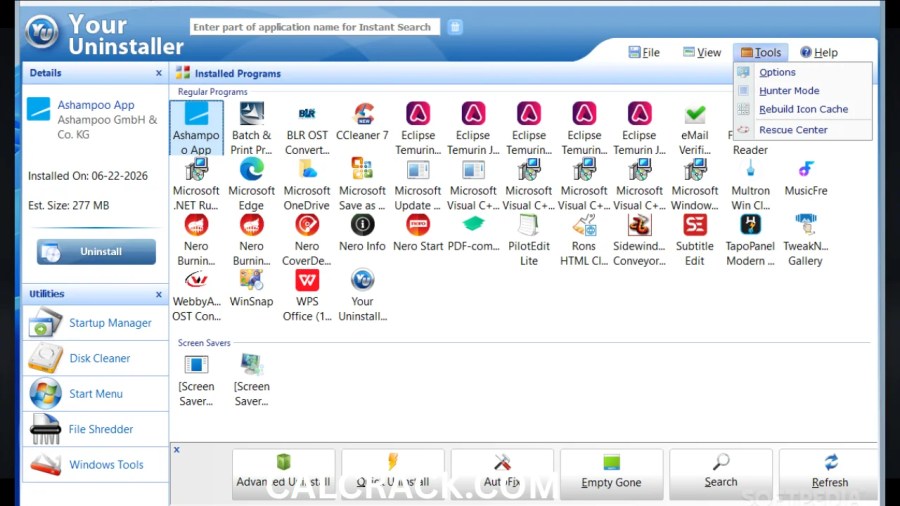Open File Shredder utility
900x506 pixels.
coord(95,429)
